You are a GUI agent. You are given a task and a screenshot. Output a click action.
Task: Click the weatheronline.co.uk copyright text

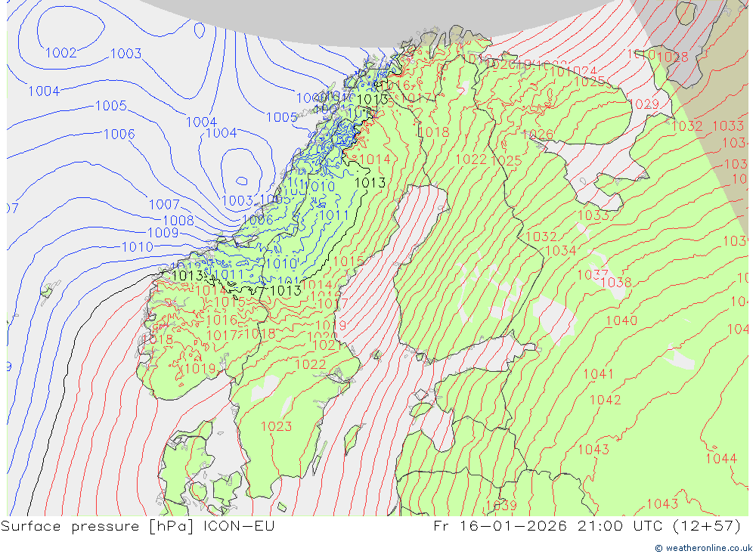pyautogui.click(x=703, y=547)
